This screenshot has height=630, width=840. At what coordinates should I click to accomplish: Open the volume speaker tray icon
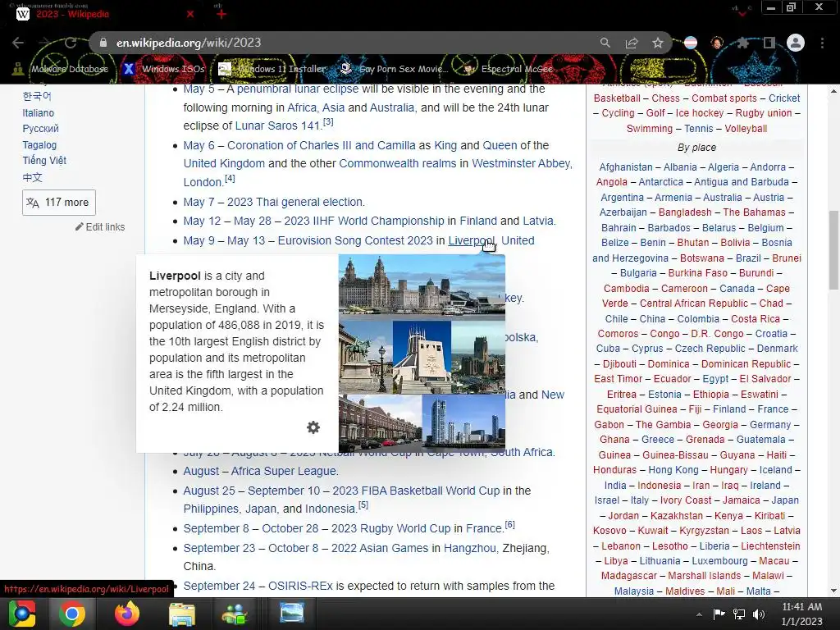point(759,614)
